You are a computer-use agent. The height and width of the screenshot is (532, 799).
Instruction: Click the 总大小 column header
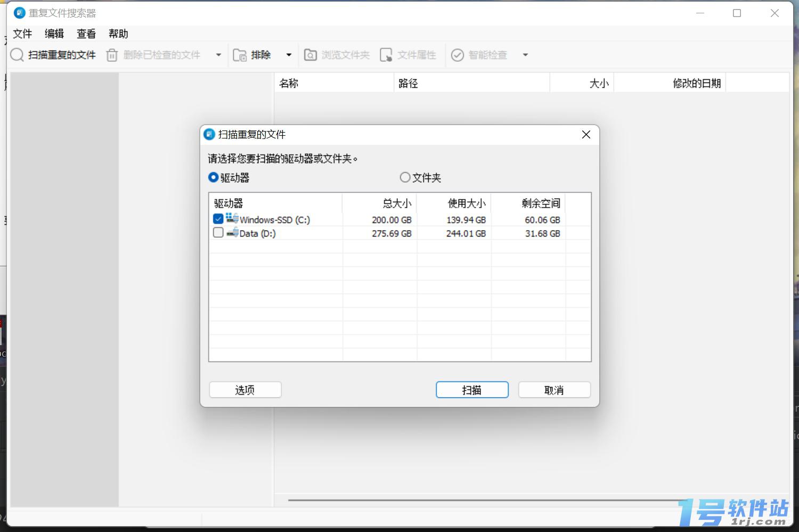click(x=380, y=203)
